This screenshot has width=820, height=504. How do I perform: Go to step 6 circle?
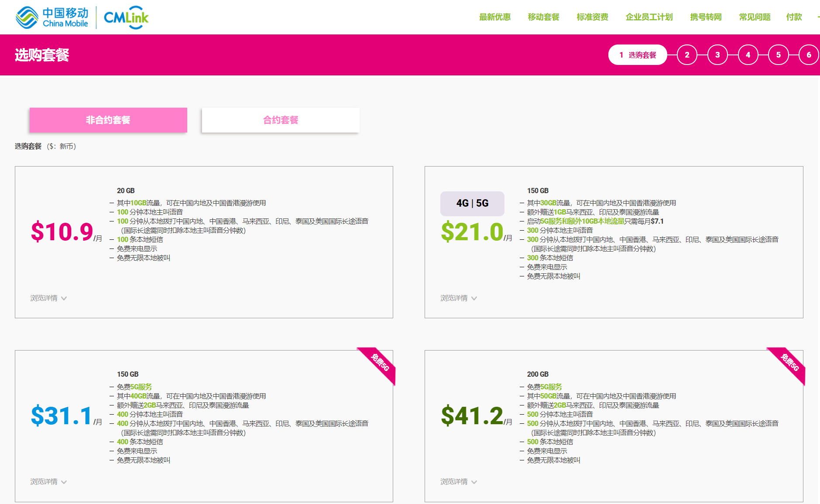(x=809, y=55)
